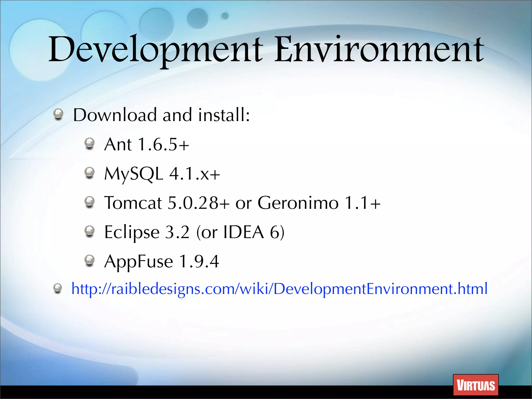This screenshot has height=399, width=532.
Task: Select the 'MySQL 4.1.x+' list item text
Action: pyautogui.click(x=162, y=174)
